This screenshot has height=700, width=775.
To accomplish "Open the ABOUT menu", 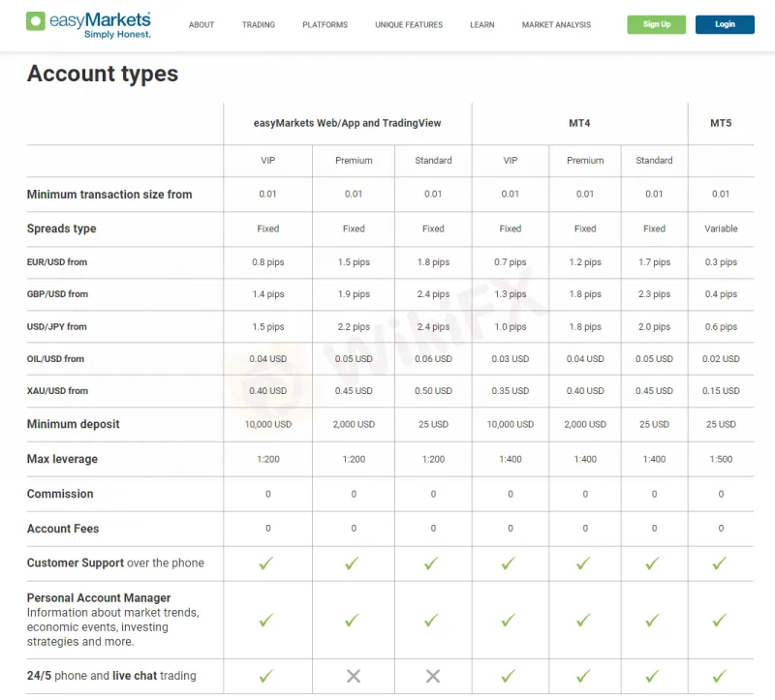I will 201,25.
